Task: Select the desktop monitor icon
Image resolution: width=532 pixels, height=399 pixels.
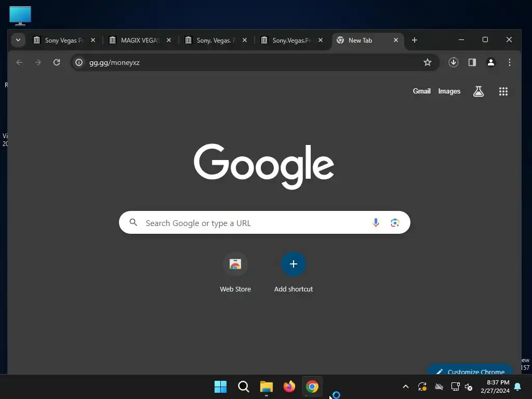Action: tap(20, 16)
